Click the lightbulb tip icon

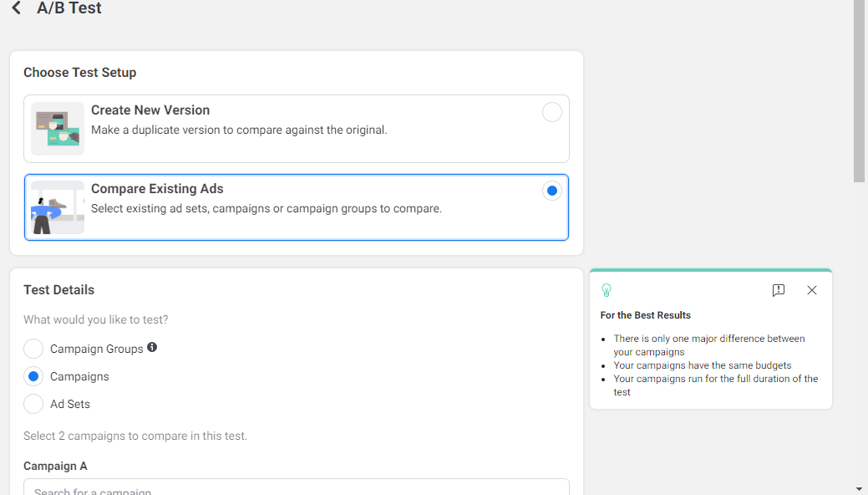tap(607, 290)
